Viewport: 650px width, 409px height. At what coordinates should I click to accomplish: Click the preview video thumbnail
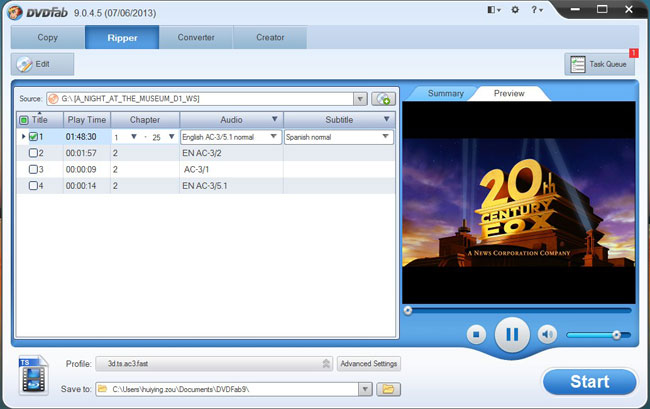tap(519, 203)
